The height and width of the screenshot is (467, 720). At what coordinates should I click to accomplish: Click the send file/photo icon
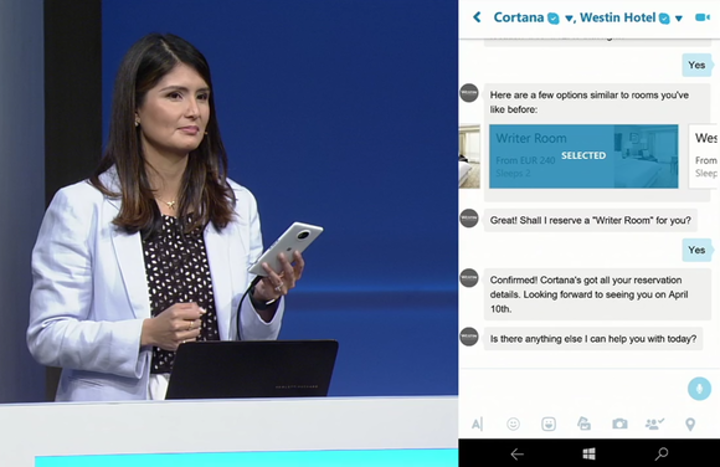(584, 424)
